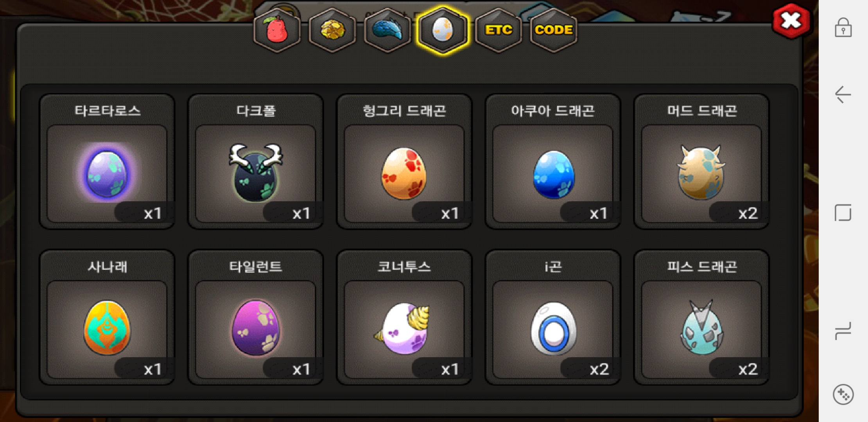
Task: Open the red fruit food tab
Action: pyautogui.click(x=277, y=30)
